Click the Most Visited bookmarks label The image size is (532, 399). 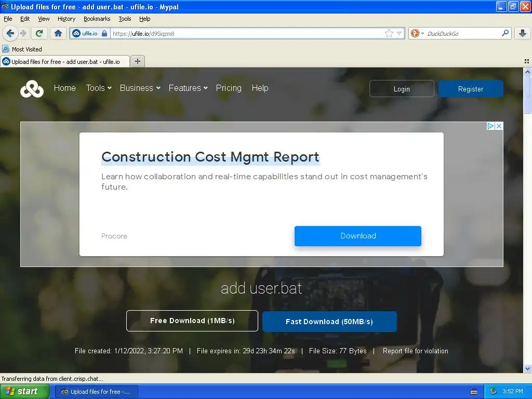point(27,49)
